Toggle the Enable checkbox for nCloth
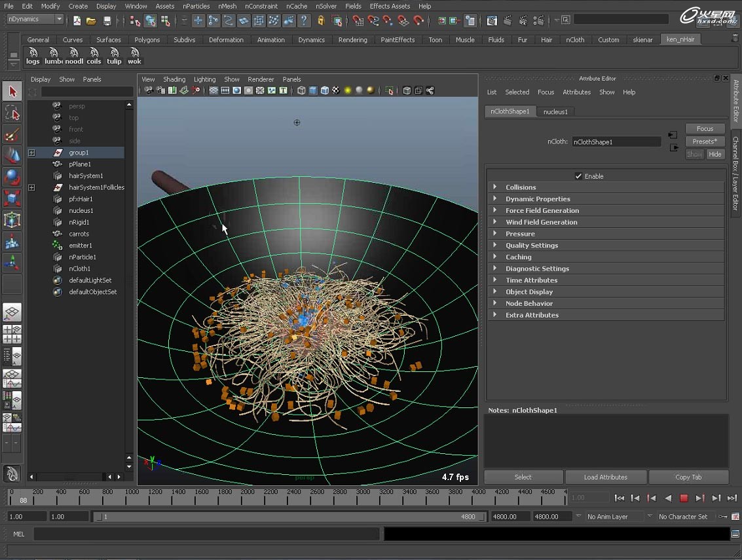Image resolution: width=742 pixels, height=560 pixels. click(x=578, y=176)
